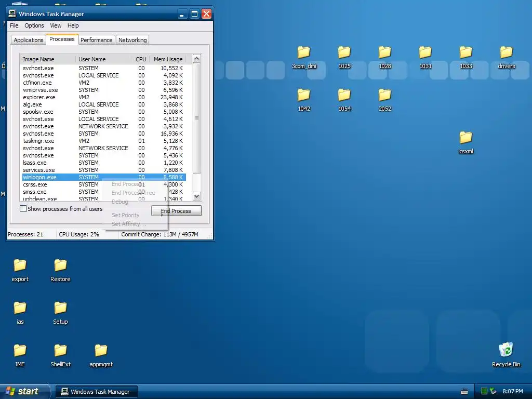Image resolution: width=532 pixels, height=399 pixels.
Task: Select the wmiprvse.exe process row
Action: (x=103, y=90)
